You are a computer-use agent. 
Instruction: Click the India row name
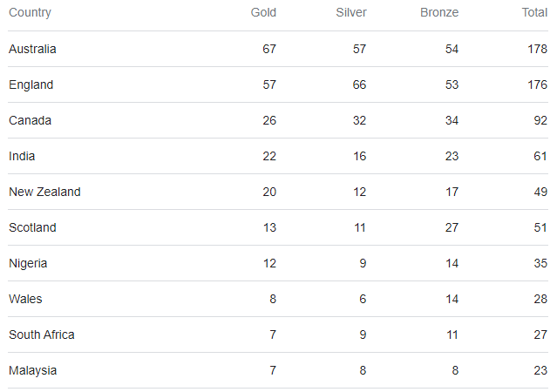click(x=22, y=156)
